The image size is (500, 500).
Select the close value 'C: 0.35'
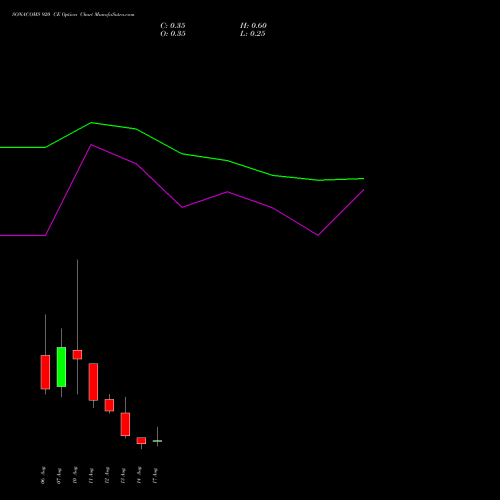(173, 26)
